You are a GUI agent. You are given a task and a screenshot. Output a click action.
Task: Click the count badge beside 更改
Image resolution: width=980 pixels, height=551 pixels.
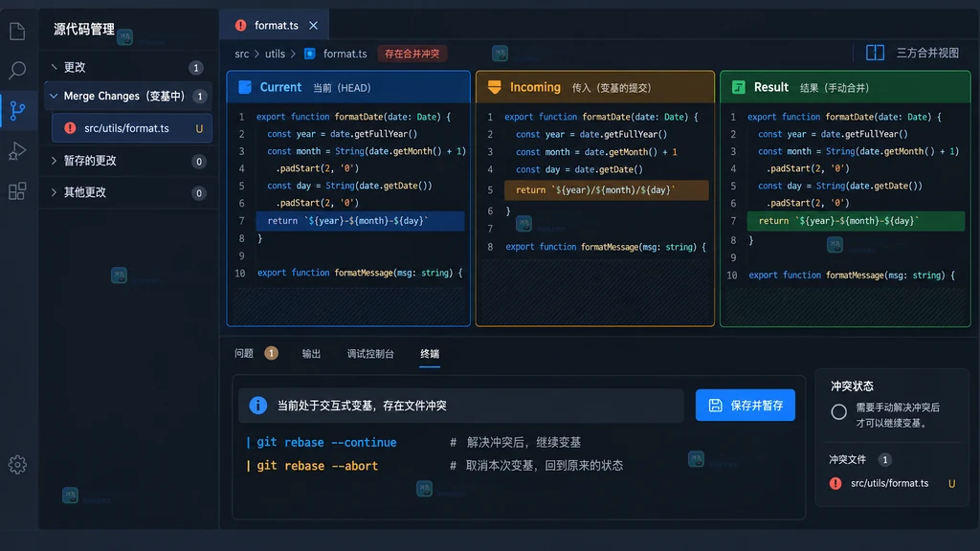pos(195,68)
